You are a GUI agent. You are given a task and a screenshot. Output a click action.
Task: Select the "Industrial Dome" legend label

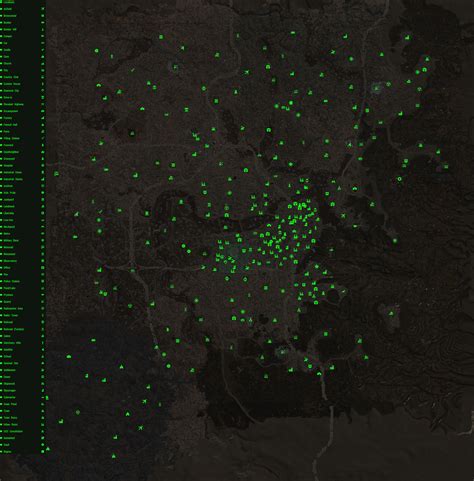pyautogui.click(x=13, y=172)
